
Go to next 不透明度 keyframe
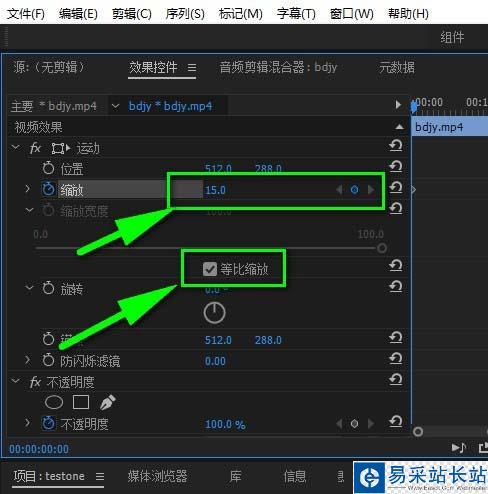371,424
